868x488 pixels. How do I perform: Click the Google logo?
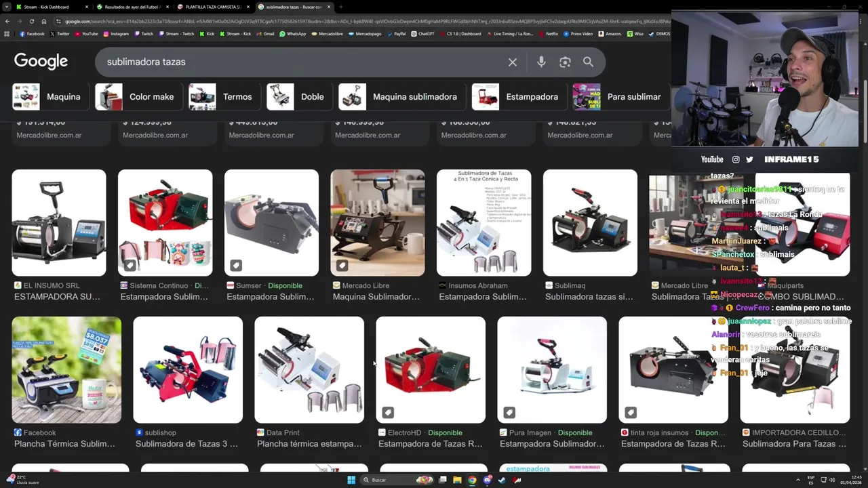pyautogui.click(x=41, y=62)
